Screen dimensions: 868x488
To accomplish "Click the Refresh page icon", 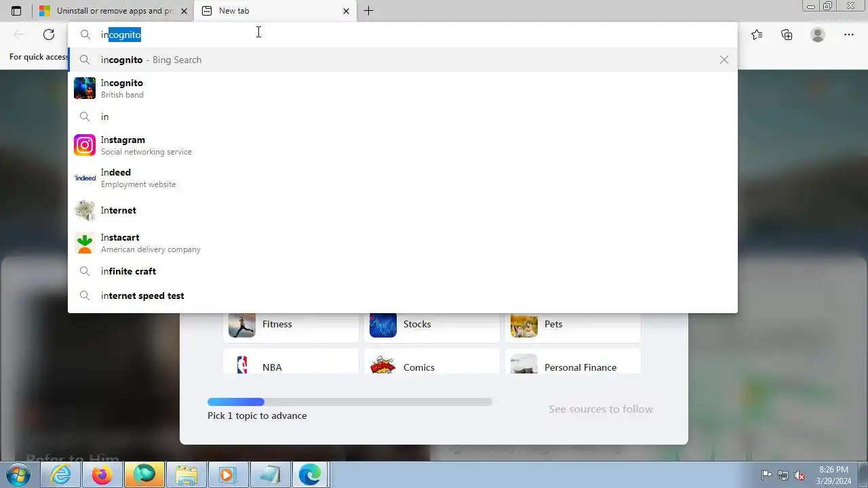I will pos(49,35).
